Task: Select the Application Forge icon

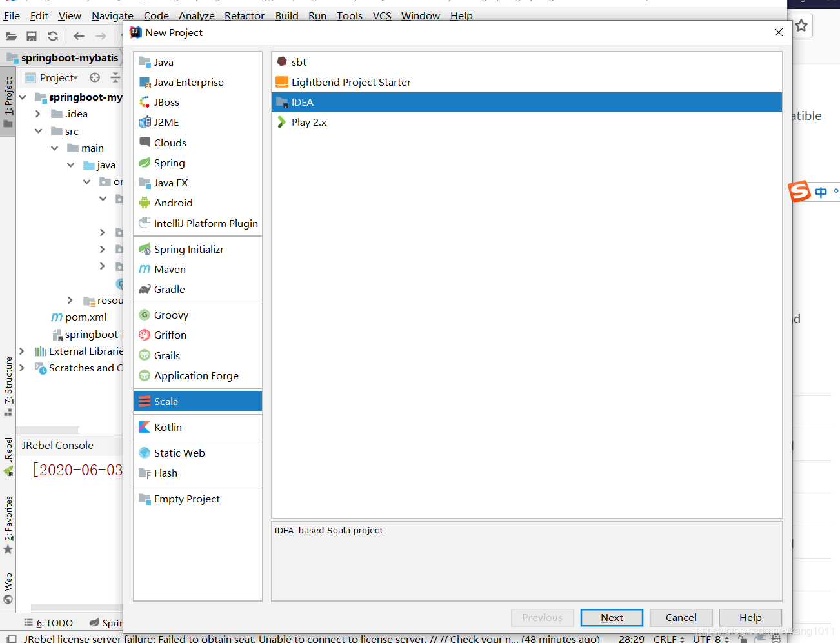Action: pos(145,375)
